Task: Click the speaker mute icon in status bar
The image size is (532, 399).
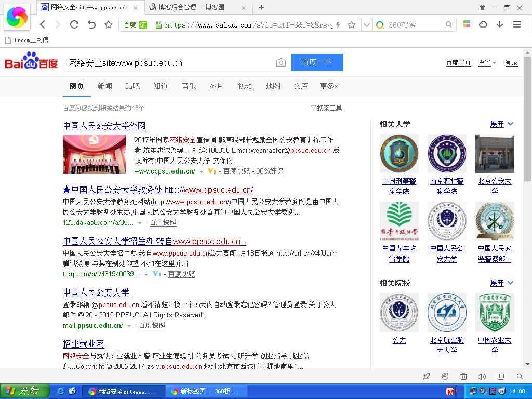Action: coord(482,376)
